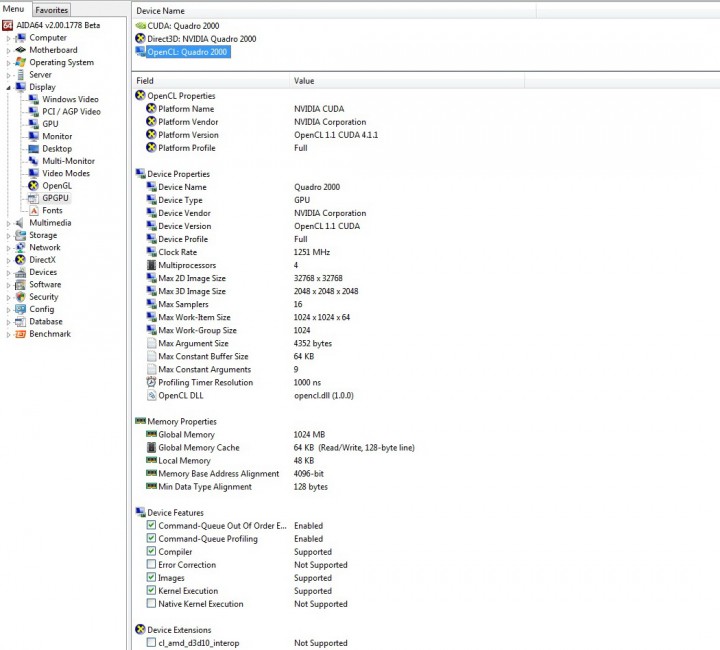This screenshot has height=650, width=720.
Task: Select the Computer icon in the sidebar
Action: coord(21,38)
